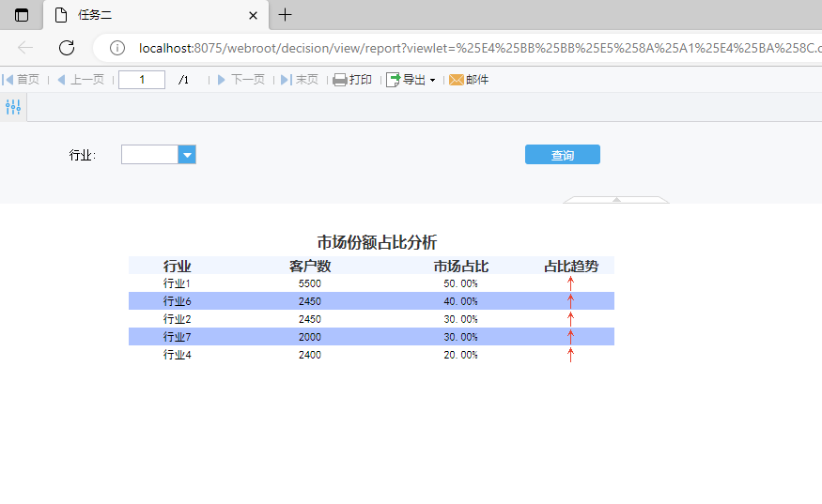Click the browser back arrow

pos(25,48)
